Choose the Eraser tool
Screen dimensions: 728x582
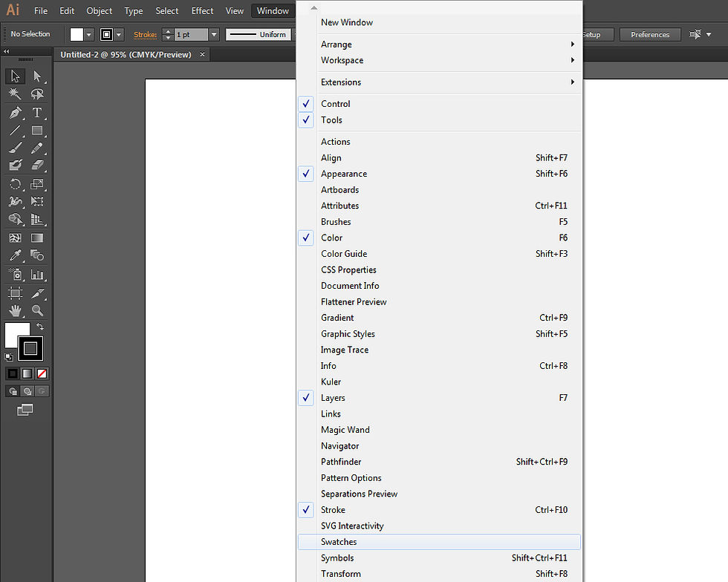[x=37, y=166]
